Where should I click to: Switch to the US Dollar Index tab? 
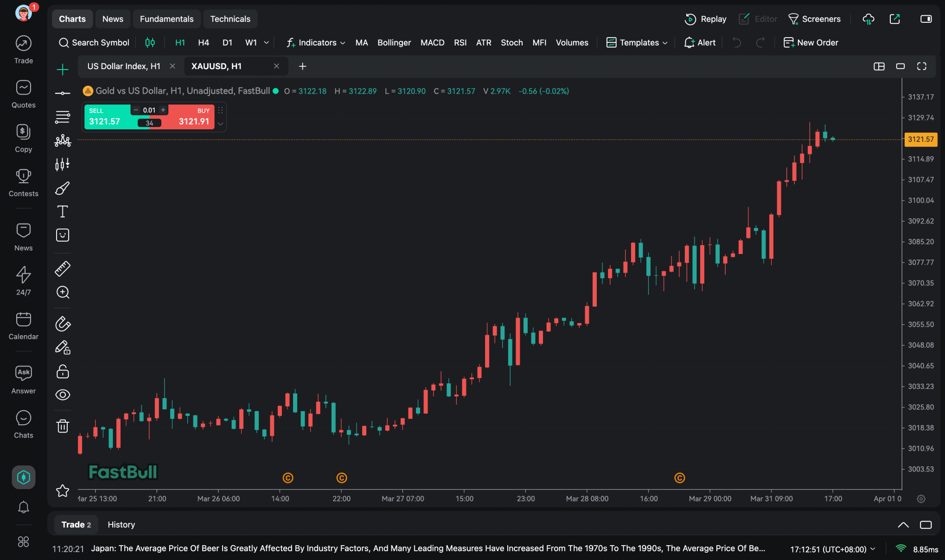pos(123,66)
